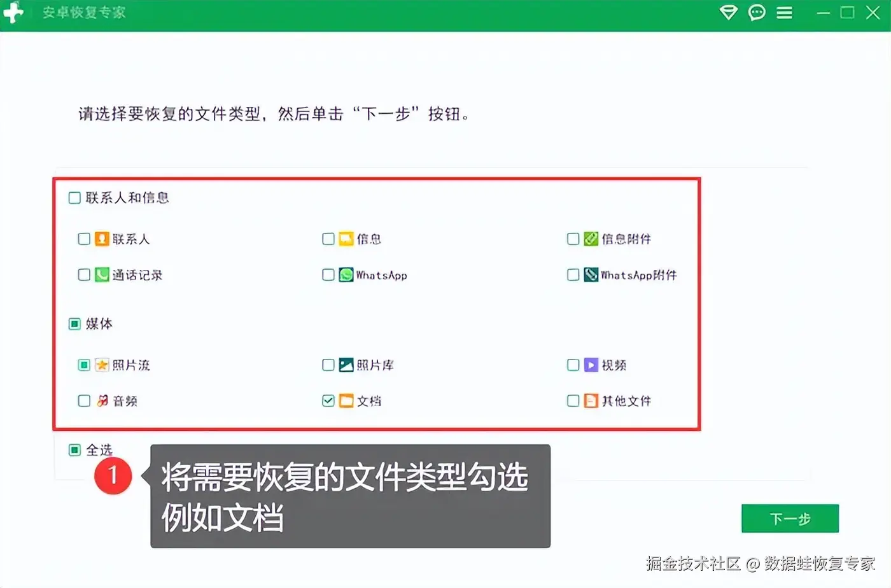891x588 pixels.
Task: Maximize the 安卓恢复专家 window
Action: pyautogui.click(x=848, y=13)
